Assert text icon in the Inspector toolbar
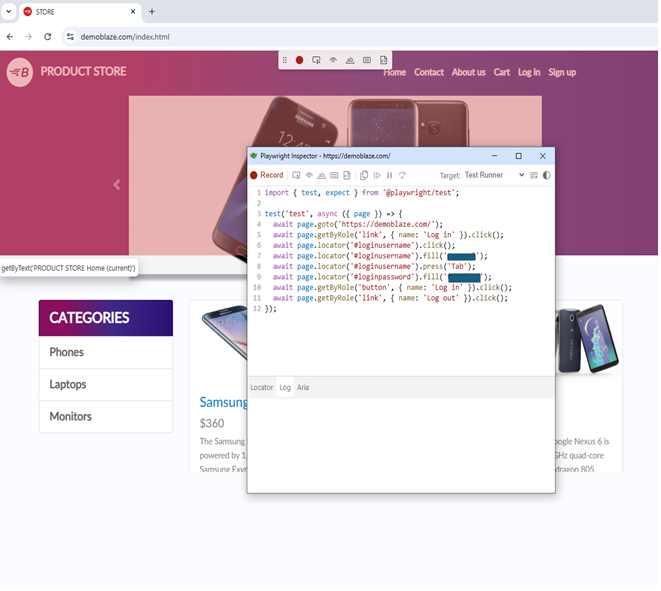 tap(322, 175)
